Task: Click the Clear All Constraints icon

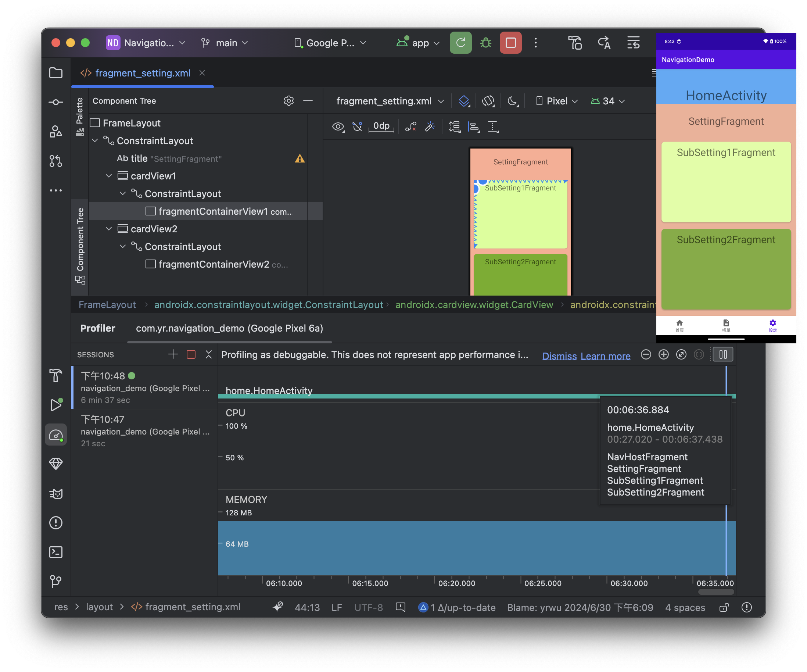Action: (x=411, y=126)
